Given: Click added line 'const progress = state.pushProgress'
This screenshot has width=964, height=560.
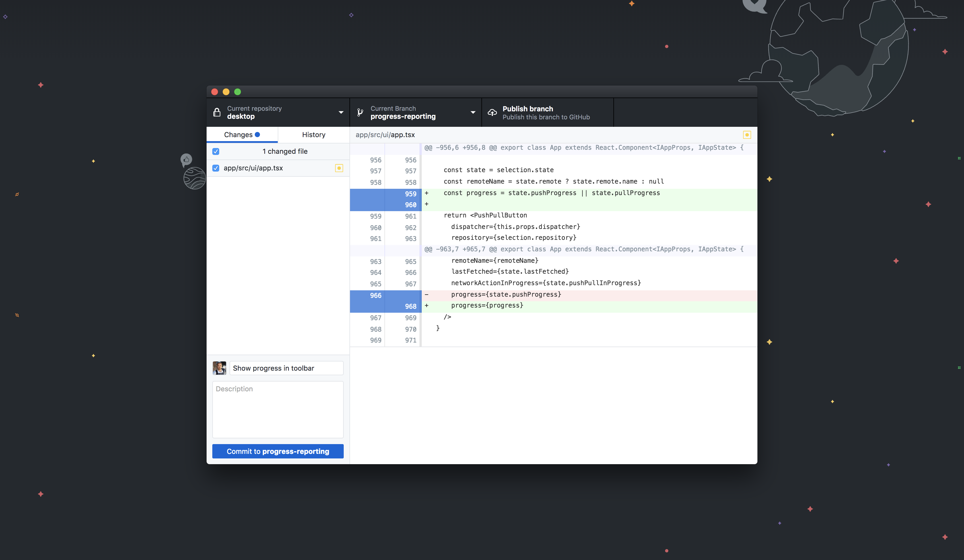Looking at the screenshot, I should [x=552, y=193].
